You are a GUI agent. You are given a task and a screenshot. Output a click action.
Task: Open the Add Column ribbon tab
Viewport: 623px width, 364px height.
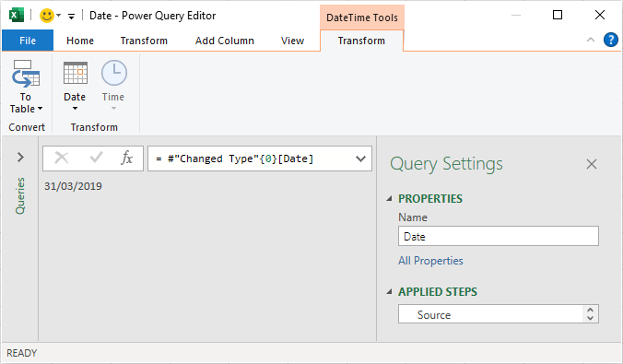tap(225, 41)
